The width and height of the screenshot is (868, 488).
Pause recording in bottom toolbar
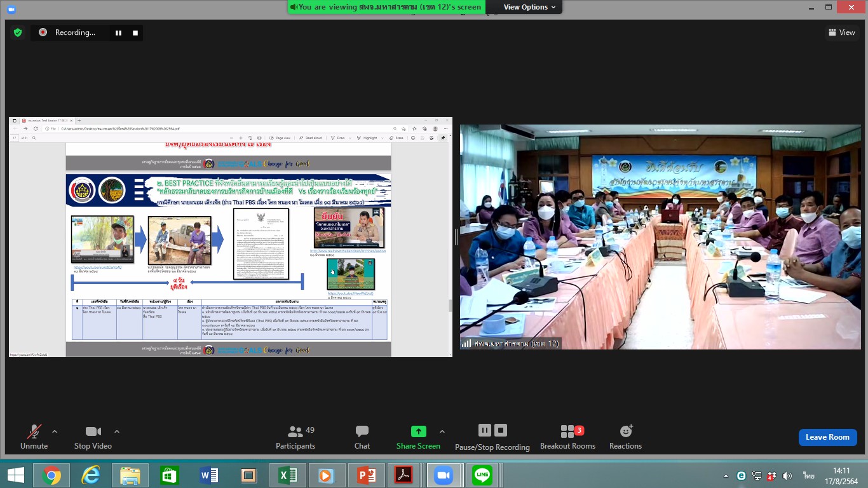485,430
